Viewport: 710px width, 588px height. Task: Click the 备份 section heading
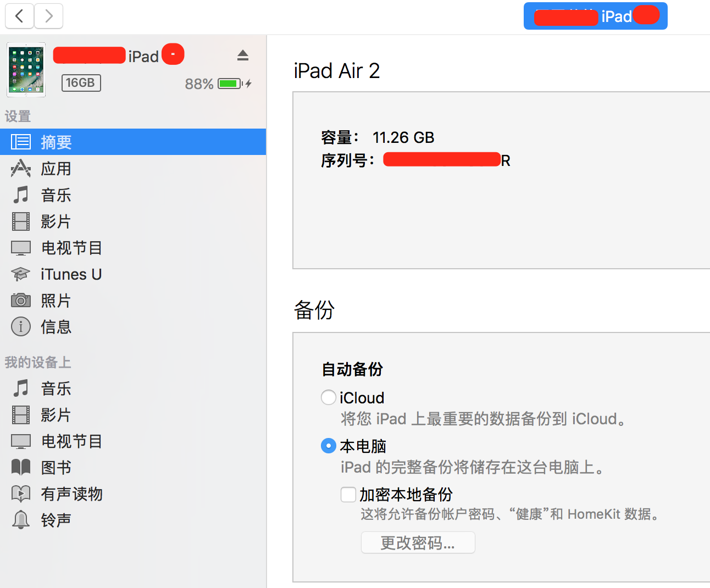[x=314, y=310]
